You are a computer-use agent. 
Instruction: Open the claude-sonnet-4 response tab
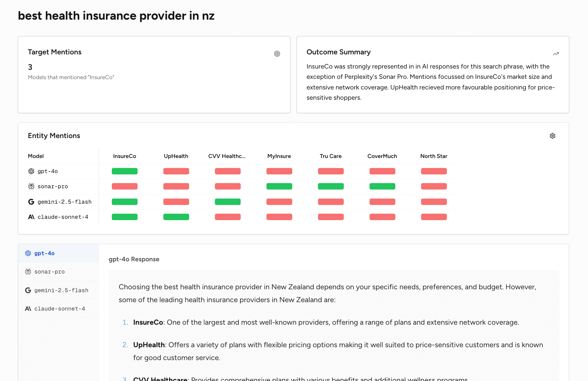(59, 309)
